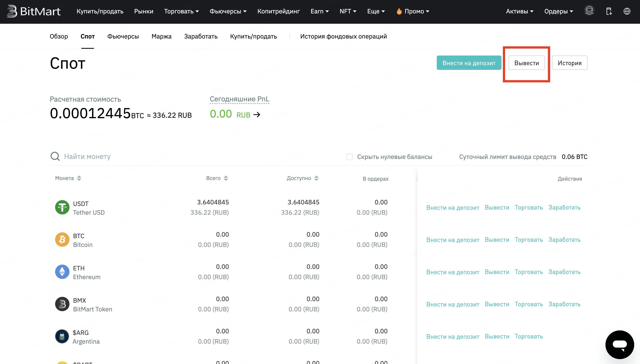The width and height of the screenshot is (640, 364).
Task: Click the arrow next to today's PnL
Action: 257,115
